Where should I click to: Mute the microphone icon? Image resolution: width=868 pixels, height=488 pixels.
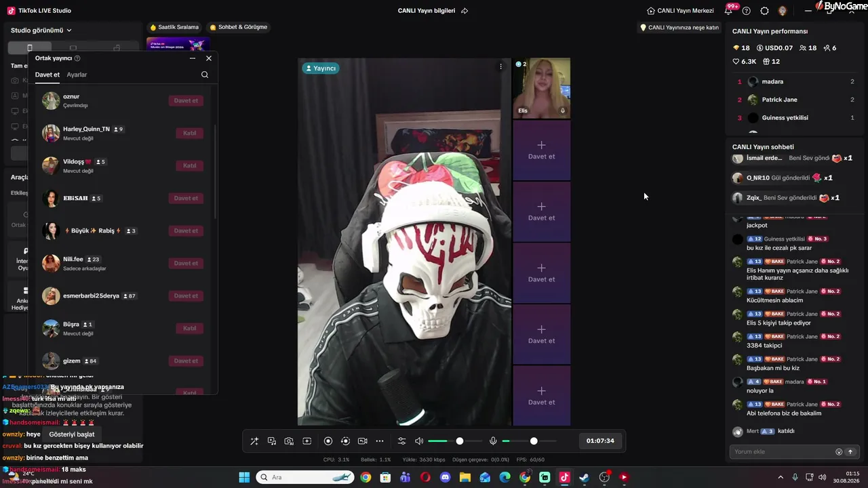(493, 441)
